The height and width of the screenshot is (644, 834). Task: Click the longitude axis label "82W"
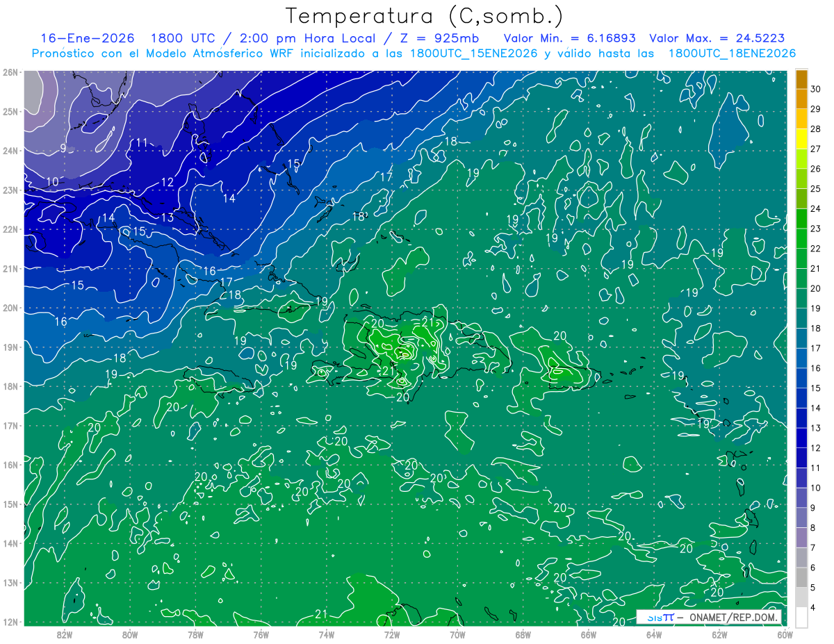click(65, 634)
